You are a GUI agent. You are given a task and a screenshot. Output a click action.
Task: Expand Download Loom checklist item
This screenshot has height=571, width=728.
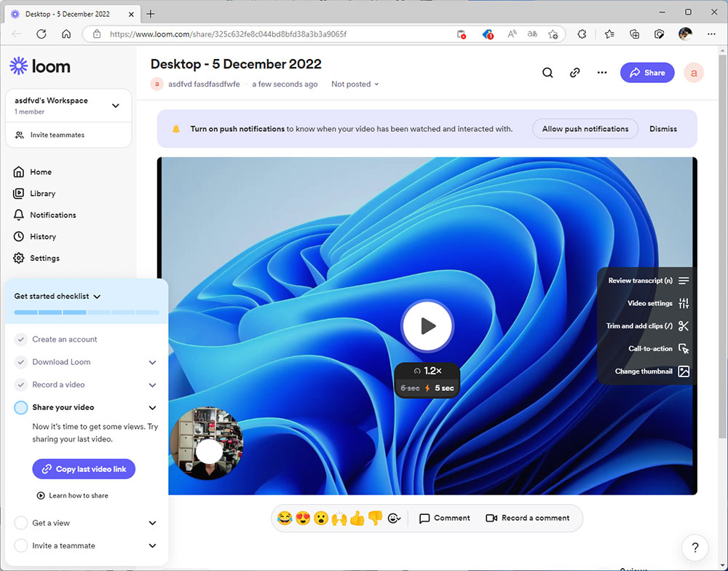point(152,363)
